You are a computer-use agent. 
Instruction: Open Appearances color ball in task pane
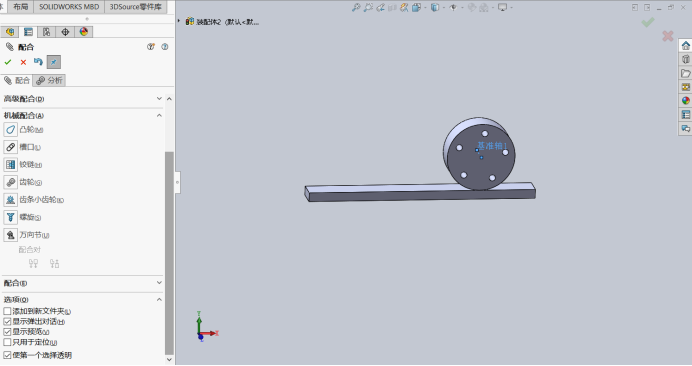685,101
